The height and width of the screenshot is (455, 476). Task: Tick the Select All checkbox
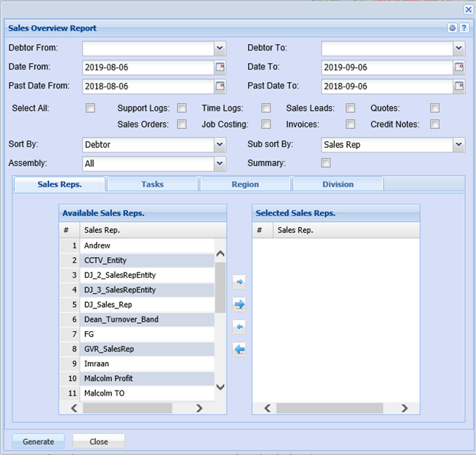[x=90, y=108]
